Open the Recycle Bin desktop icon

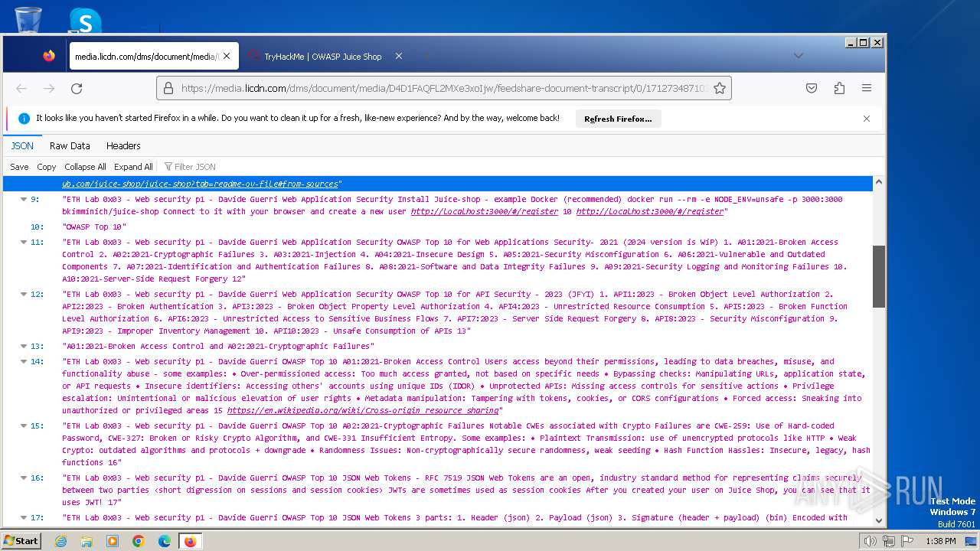pos(28,19)
